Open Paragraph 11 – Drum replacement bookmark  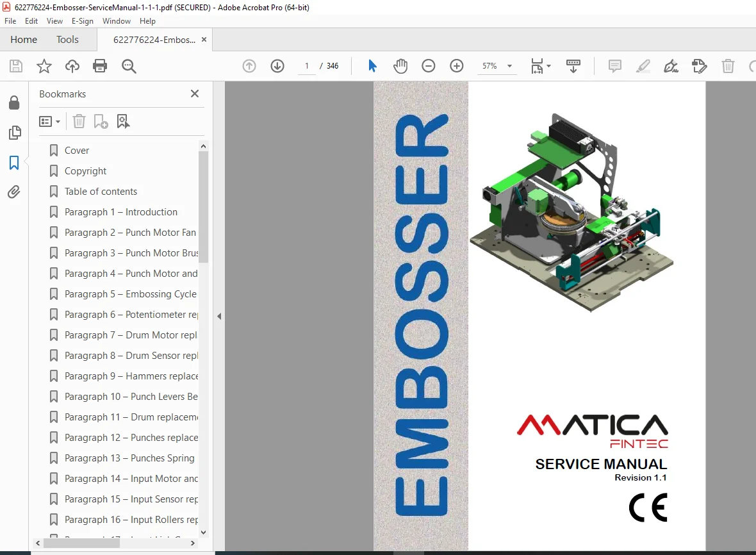131,417
